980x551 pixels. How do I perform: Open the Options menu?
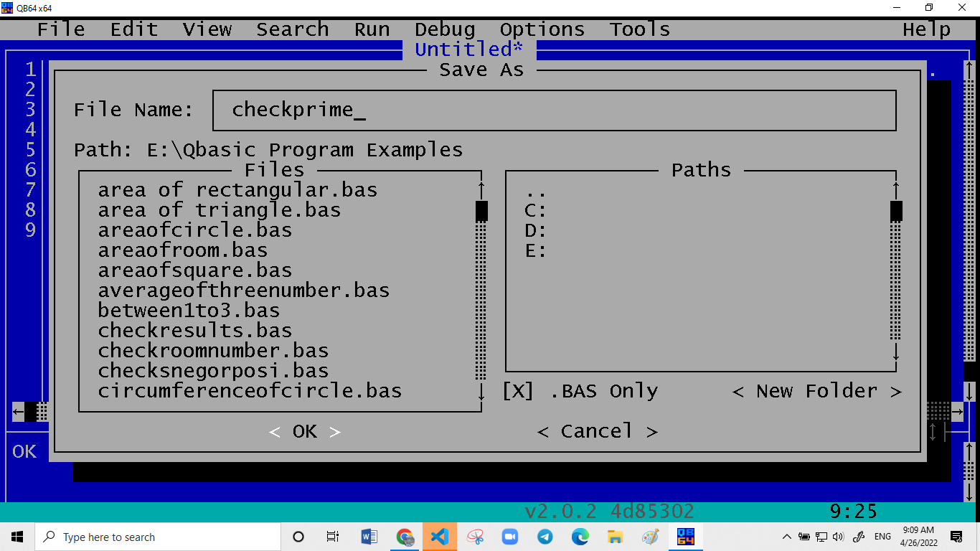542,29
